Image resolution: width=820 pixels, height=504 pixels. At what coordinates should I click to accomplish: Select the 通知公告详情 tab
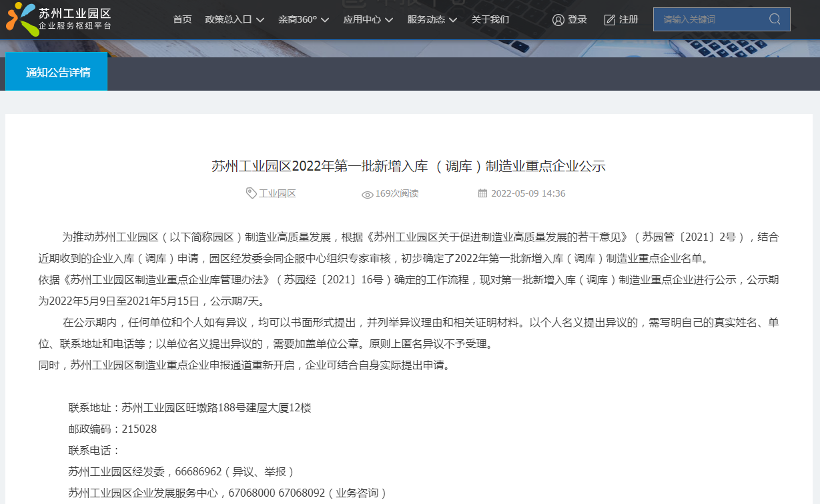pyautogui.click(x=56, y=71)
